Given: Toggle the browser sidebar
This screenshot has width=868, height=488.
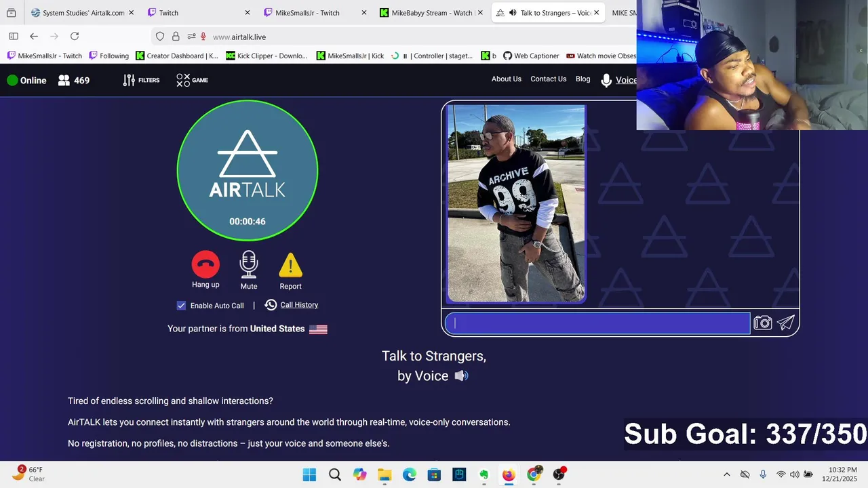Looking at the screenshot, I should click(13, 37).
